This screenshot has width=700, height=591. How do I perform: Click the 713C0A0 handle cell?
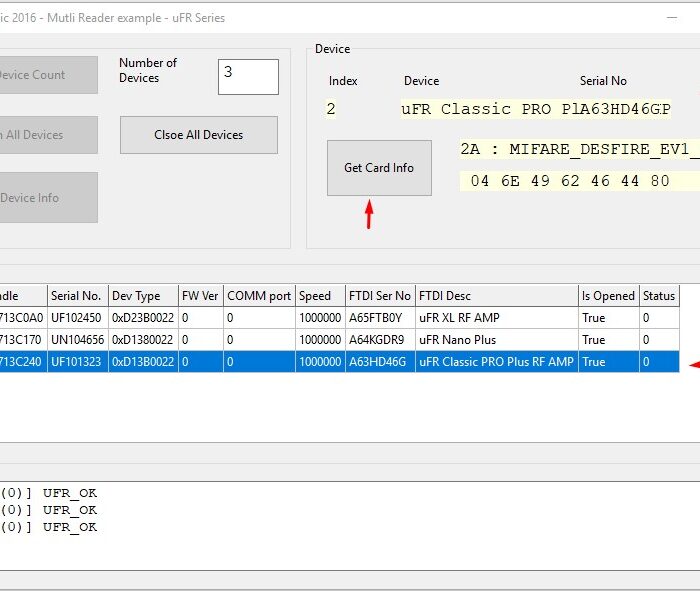click(x=23, y=318)
